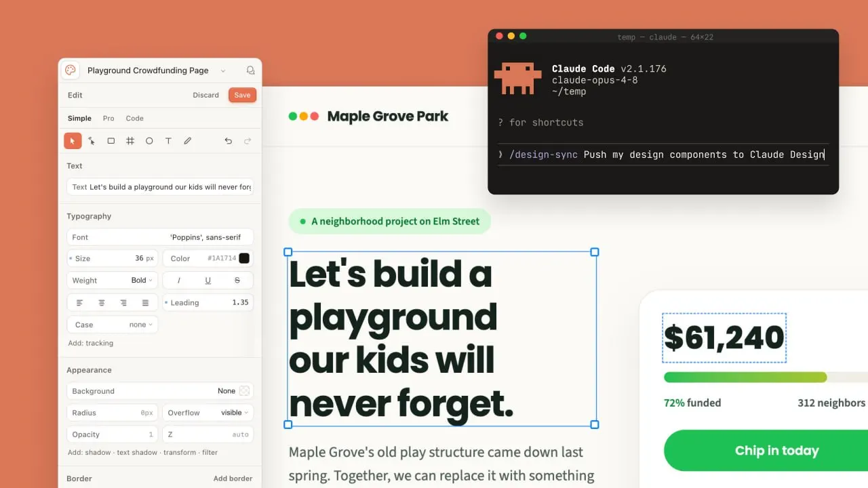Click the Text content input field

160,187
